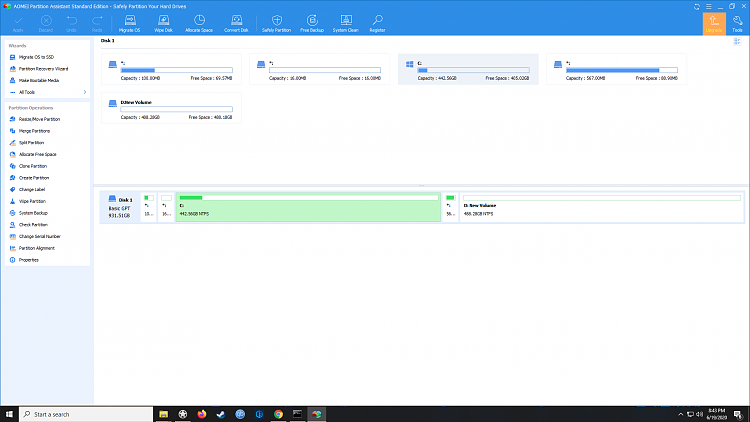
Task: Click Disk 1 Basic GPT label block
Action: tap(120, 207)
